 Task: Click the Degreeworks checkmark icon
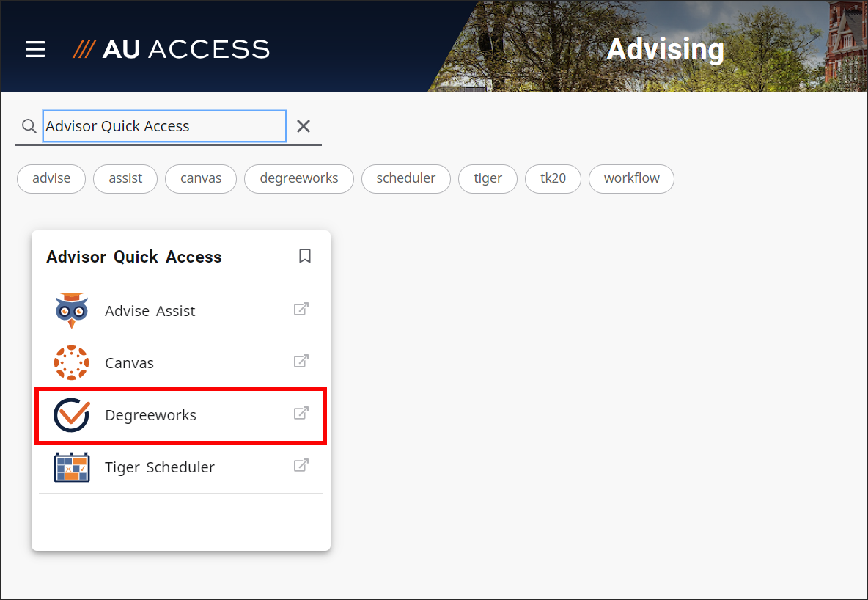click(71, 414)
